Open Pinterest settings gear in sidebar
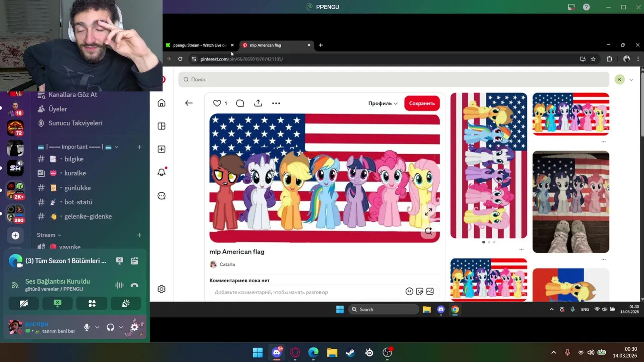This screenshot has height=362, width=644. pos(162,289)
